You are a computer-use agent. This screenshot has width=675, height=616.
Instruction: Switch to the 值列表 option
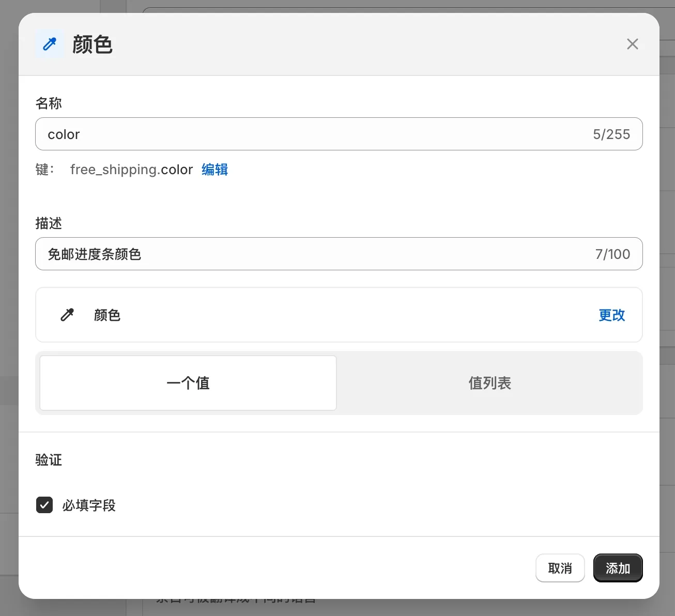pos(489,383)
